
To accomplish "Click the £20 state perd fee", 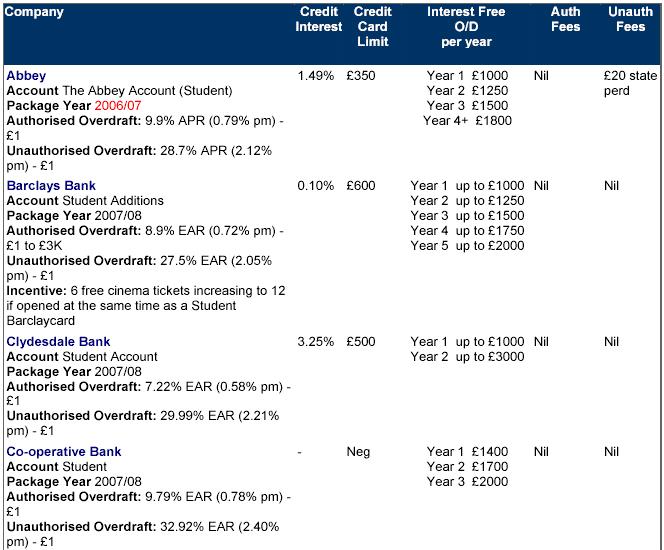I will coord(630,83).
